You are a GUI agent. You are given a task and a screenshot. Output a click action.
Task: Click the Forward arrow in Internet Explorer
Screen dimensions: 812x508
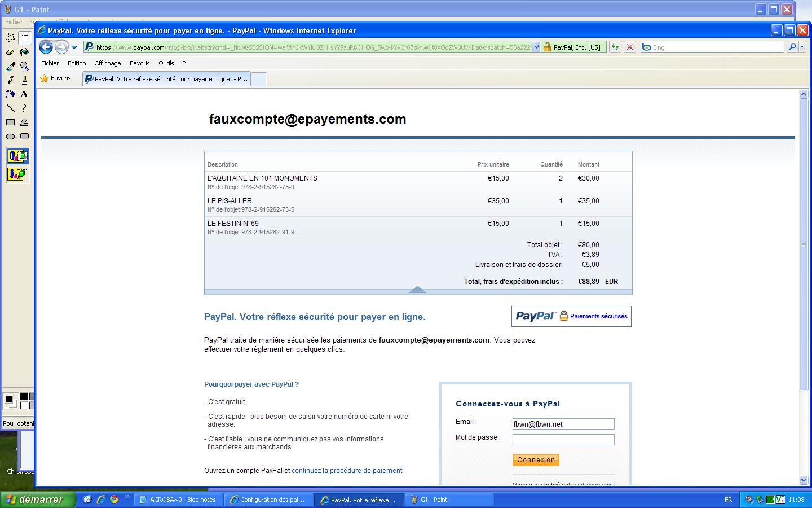pyautogui.click(x=61, y=47)
